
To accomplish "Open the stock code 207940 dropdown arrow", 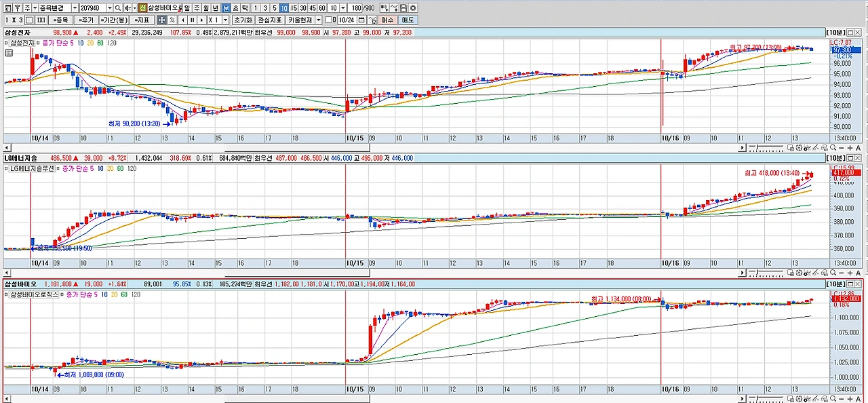I will point(109,7).
